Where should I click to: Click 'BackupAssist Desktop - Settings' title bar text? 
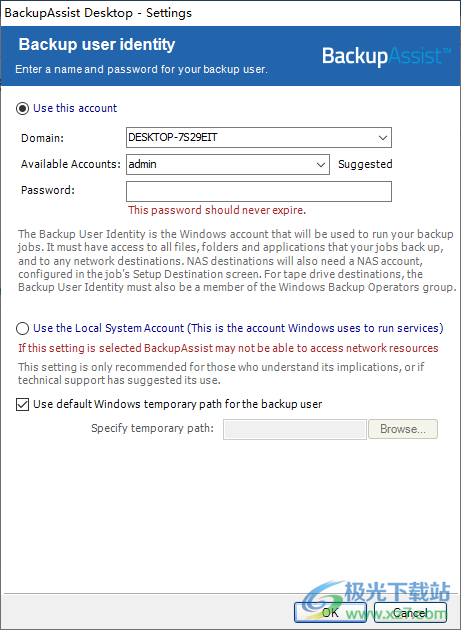pos(98,13)
